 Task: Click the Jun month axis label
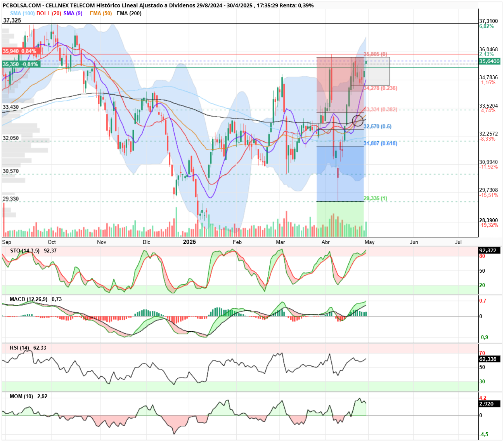click(414, 242)
